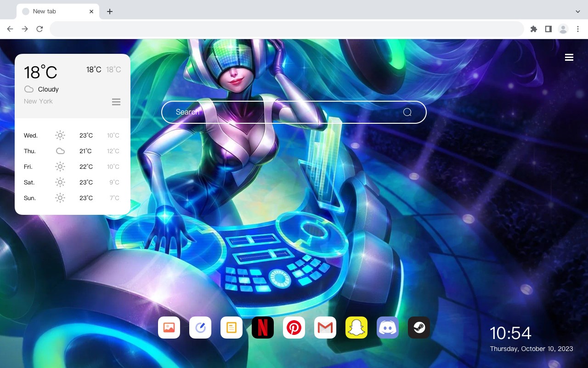Viewport: 588px width, 368px height.
Task: Open the Steam shortcut
Action: (419, 328)
